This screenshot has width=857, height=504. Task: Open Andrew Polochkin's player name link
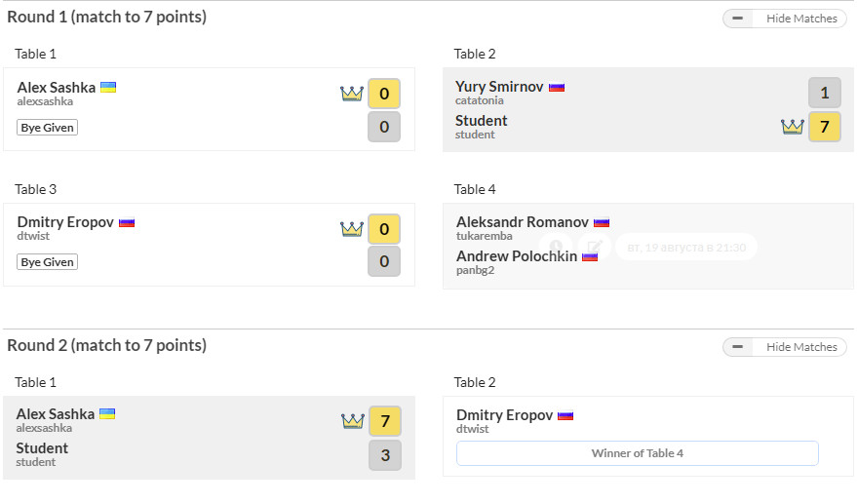[x=517, y=255]
